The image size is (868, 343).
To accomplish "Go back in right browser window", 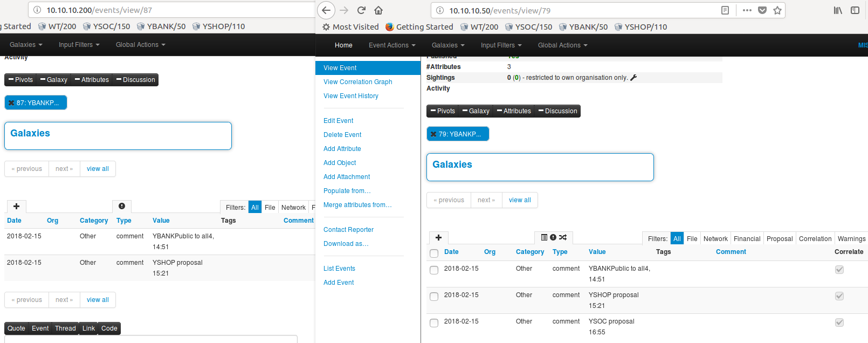I will pyautogui.click(x=326, y=10).
